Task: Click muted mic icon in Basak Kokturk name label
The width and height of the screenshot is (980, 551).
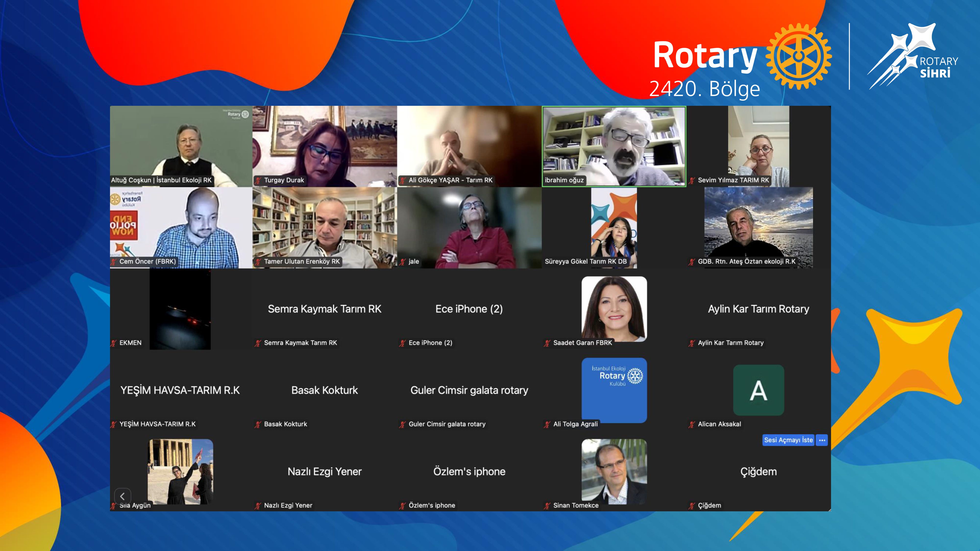Action: [258, 424]
